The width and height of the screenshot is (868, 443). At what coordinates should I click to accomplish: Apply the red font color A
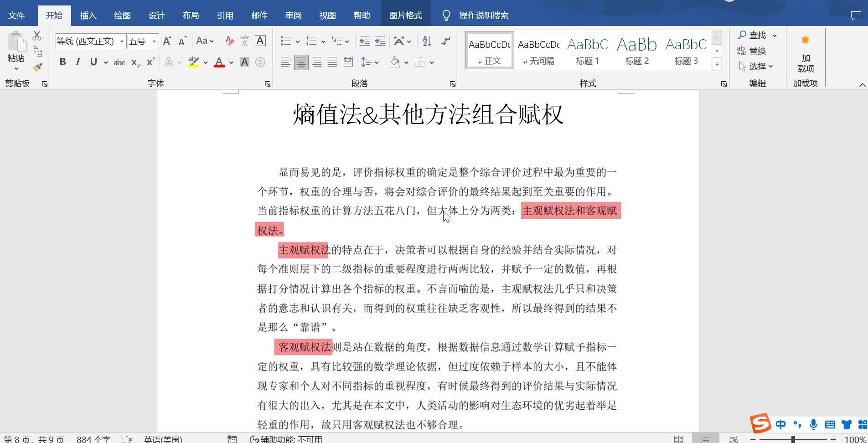pos(219,62)
